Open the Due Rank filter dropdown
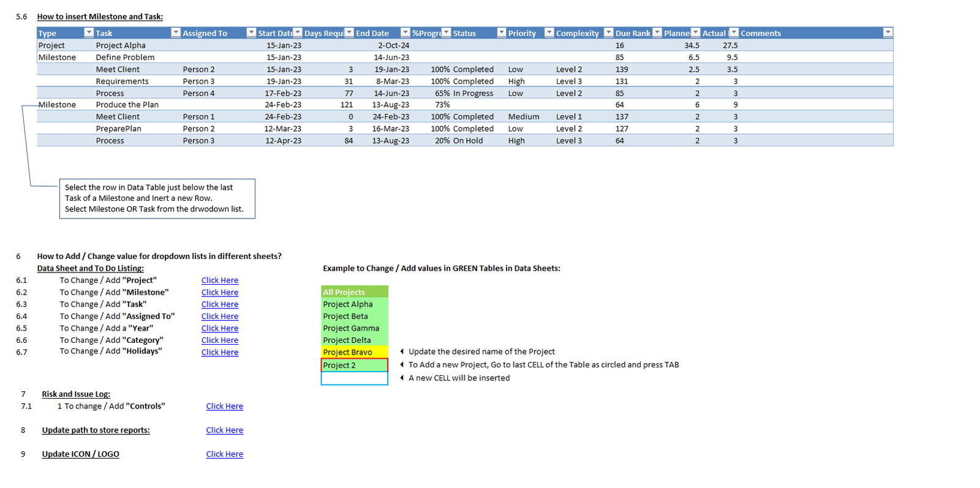980x488 pixels. pyautogui.click(x=657, y=32)
